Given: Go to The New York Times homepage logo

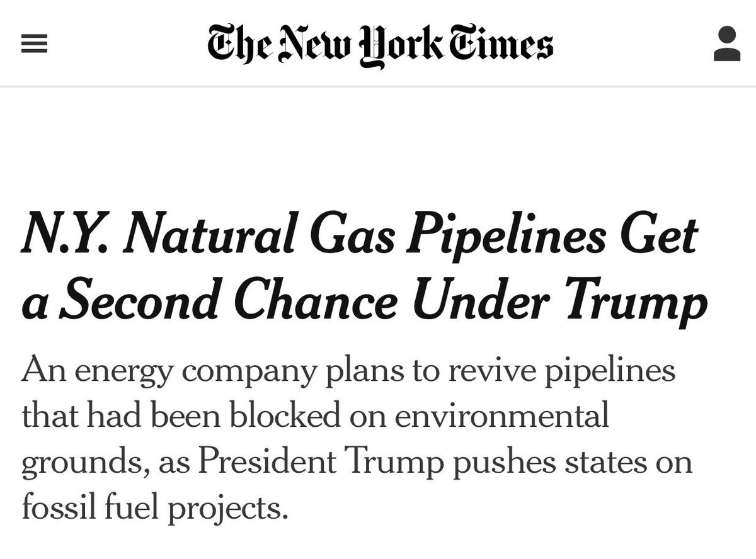Looking at the screenshot, I should point(381,44).
